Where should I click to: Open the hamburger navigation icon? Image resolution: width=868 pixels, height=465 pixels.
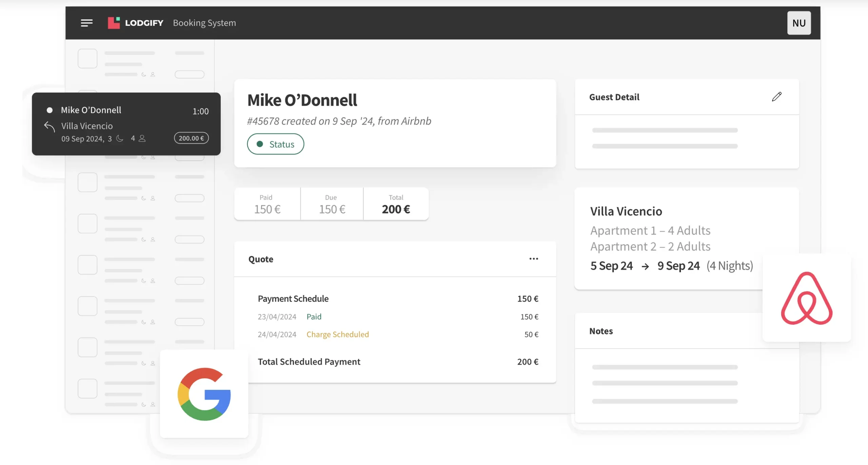tap(87, 23)
